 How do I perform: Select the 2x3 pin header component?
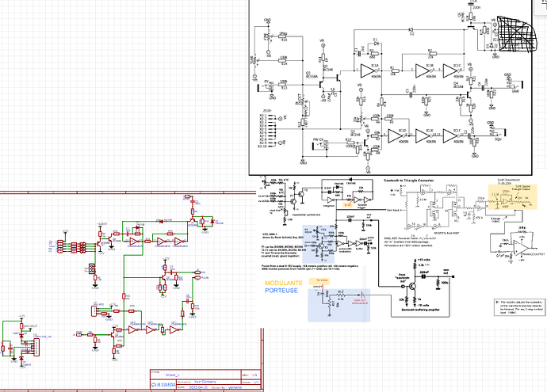[91, 268]
